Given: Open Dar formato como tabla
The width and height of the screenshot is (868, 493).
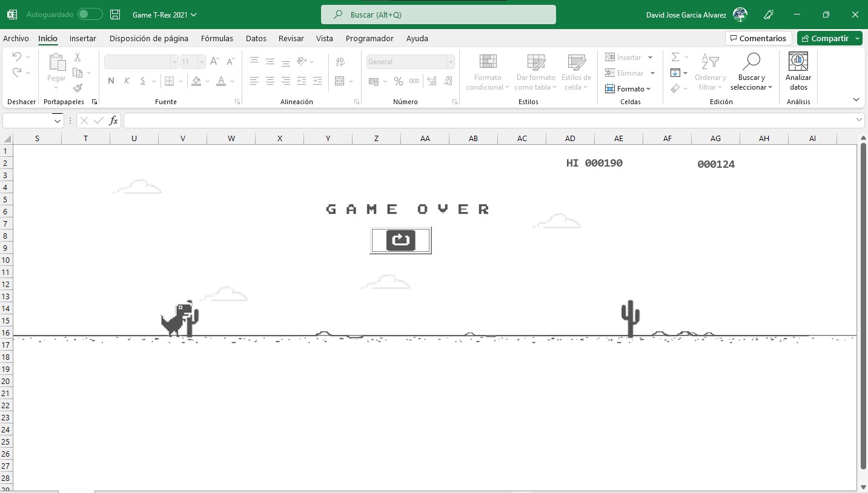Looking at the screenshot, I should click(x=536, y=72).
